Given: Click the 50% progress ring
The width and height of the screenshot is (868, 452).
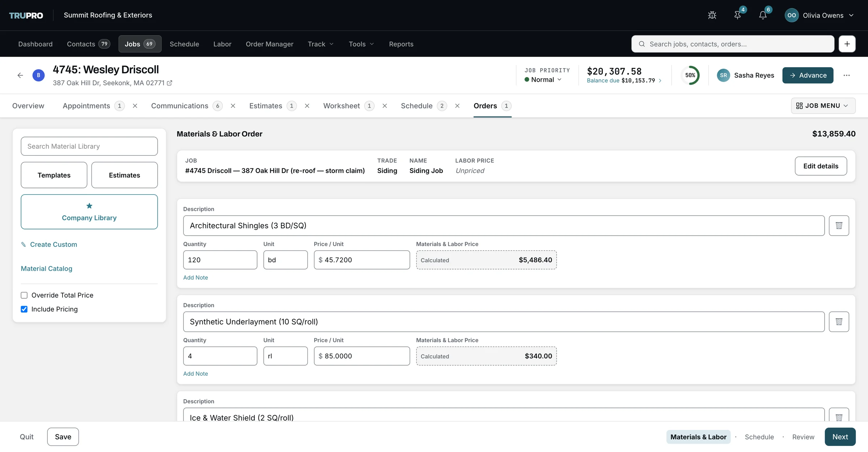Looking at the screenshot, I should click(690, 75).
